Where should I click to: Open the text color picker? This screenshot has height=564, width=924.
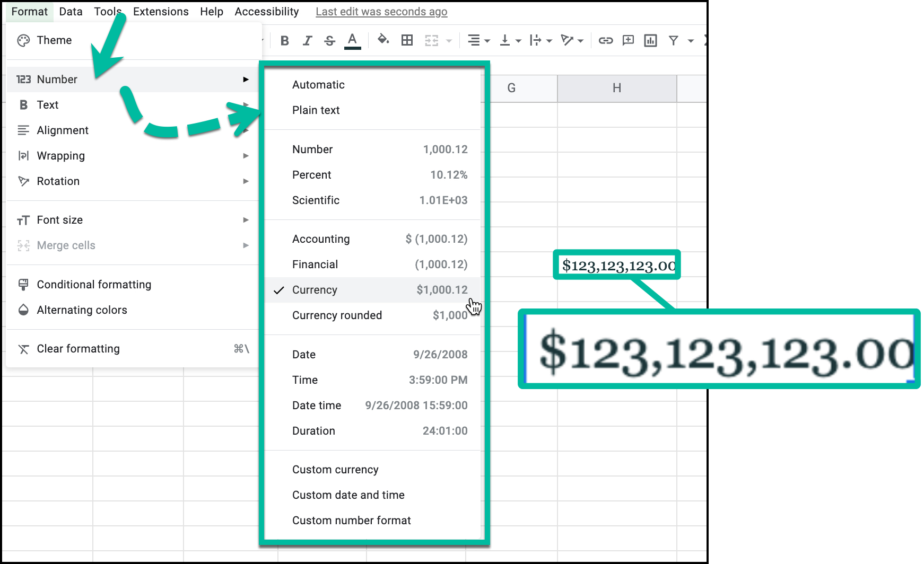point(352,40)
